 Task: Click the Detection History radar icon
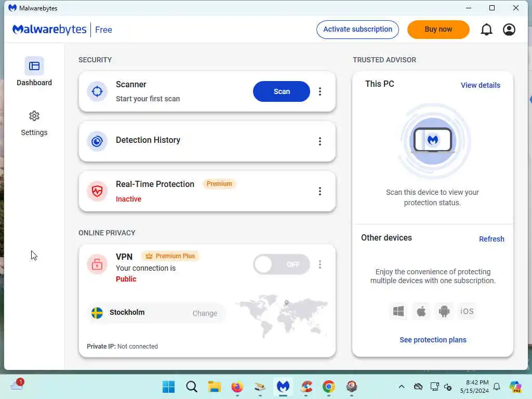pos(97,141)
